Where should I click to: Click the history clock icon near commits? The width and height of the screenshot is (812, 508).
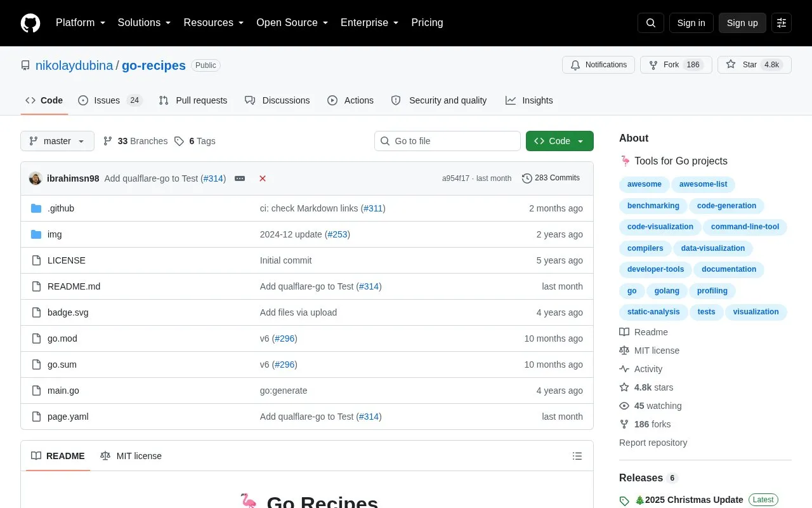tap(527, 178)
